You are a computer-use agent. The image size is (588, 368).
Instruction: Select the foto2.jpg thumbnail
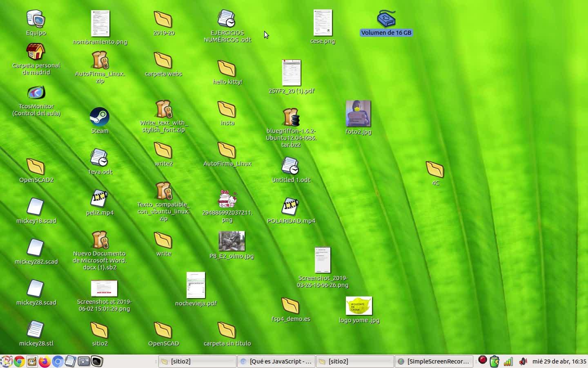(x=358, y=114)
